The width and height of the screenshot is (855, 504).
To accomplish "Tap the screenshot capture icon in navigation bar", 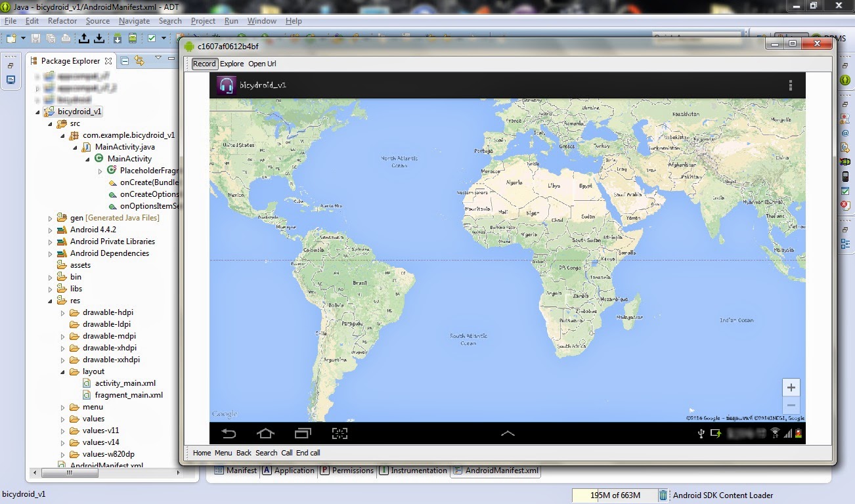I will 339,433.
